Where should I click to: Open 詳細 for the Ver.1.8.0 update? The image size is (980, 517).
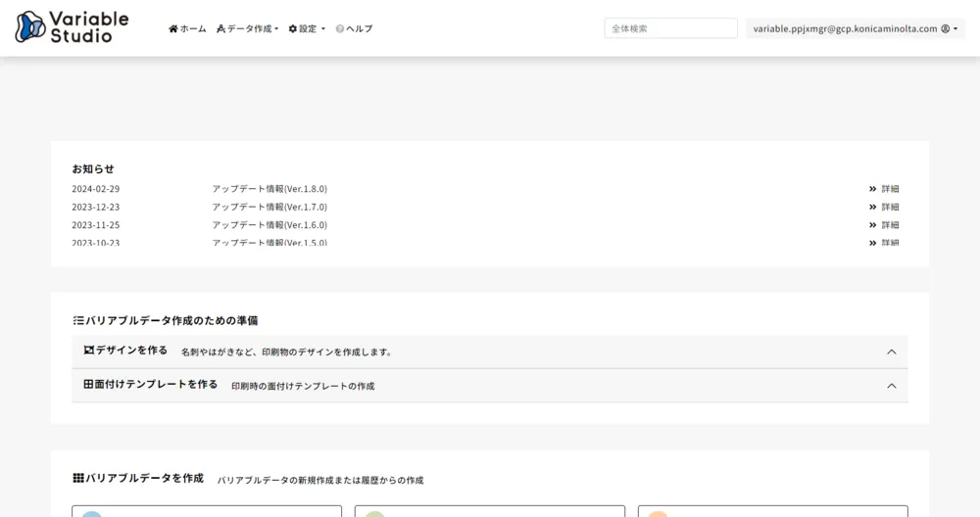point(884,189)
